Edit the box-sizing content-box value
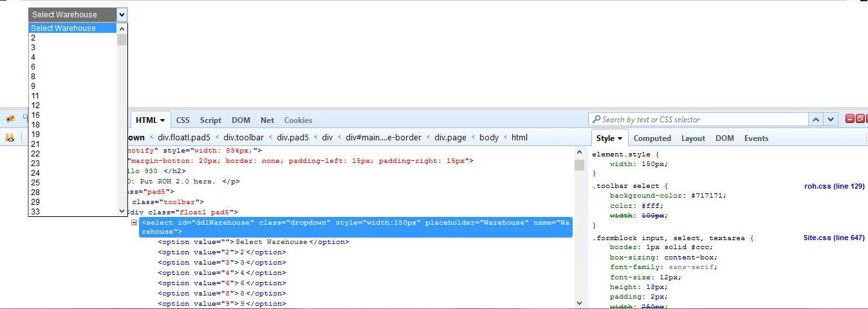Image resolution: width=868 pixels, height=309 pixels. (x=688, y=257)
